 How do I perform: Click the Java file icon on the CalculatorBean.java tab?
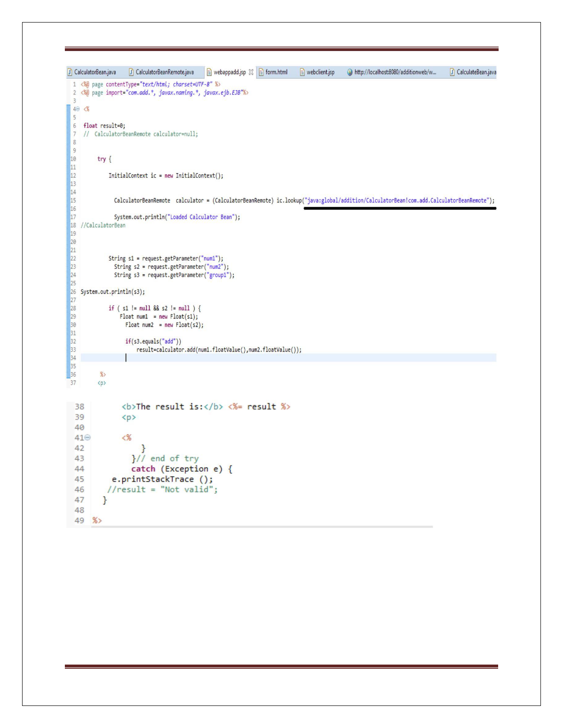[70, 72]
